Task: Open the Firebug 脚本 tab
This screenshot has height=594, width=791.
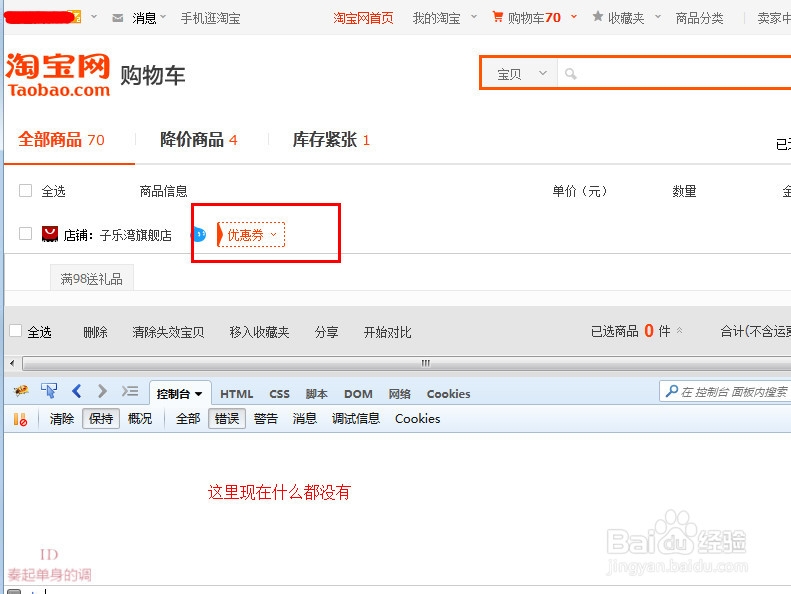Action: pyautogui.click(x=317, y=394)
